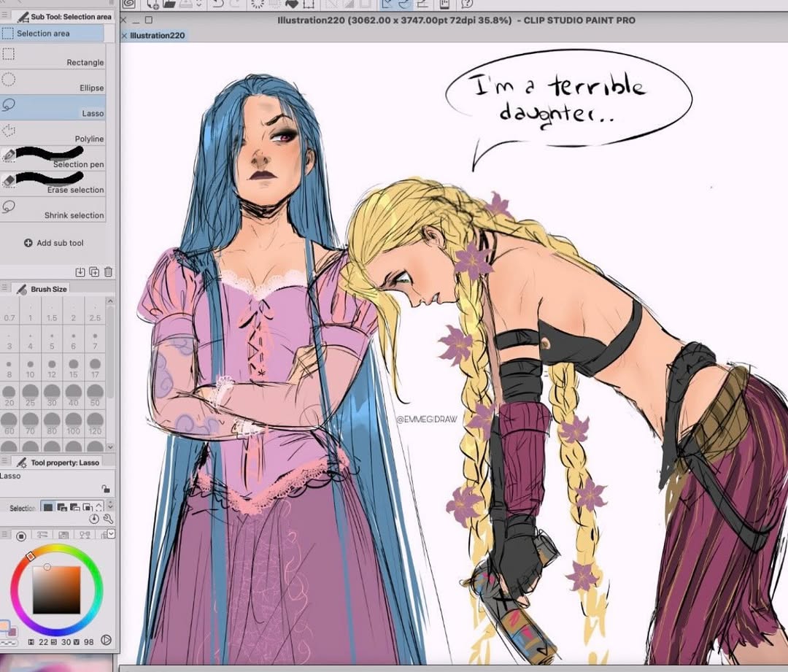Click the Undo toolbar icon
This screenshot has width=788, height=672.
point(218,4)
